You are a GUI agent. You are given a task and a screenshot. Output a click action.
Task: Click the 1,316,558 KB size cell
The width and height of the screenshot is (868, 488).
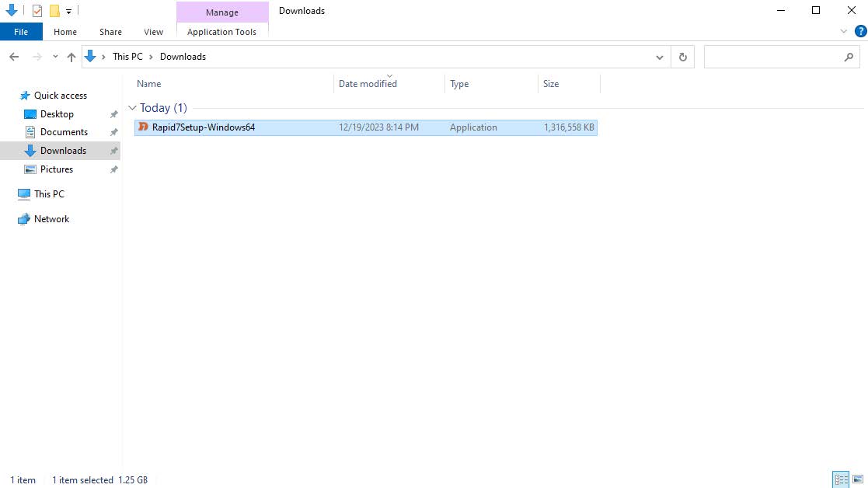tap(569, 127)
